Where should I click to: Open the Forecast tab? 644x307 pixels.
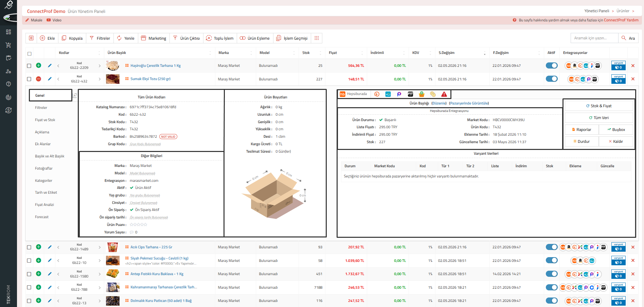tap(42, 217)
